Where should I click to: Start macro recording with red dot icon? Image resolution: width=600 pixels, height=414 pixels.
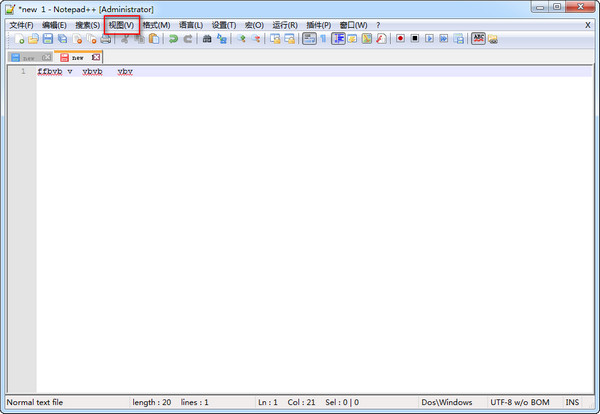(400, 38)
